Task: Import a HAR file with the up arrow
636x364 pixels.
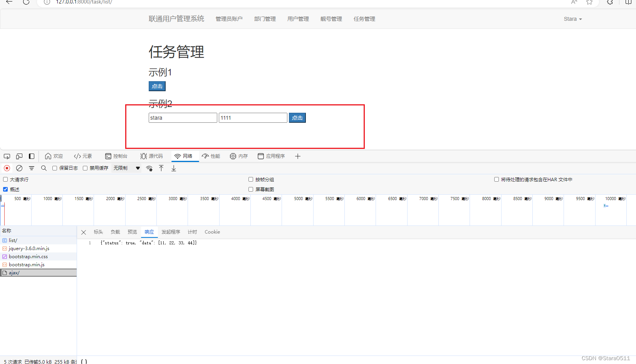Action: point(161,168)
